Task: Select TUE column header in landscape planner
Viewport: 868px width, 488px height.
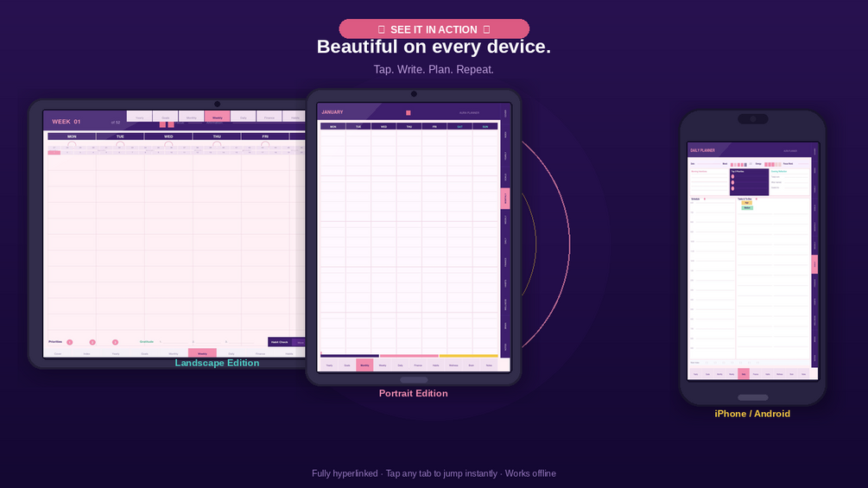Action: tap(120, 136)
